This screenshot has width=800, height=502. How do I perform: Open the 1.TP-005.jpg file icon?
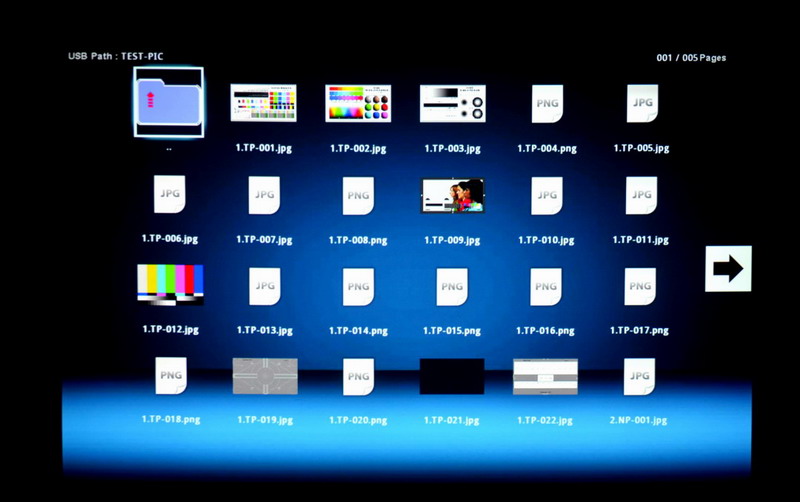coord(641,103)
